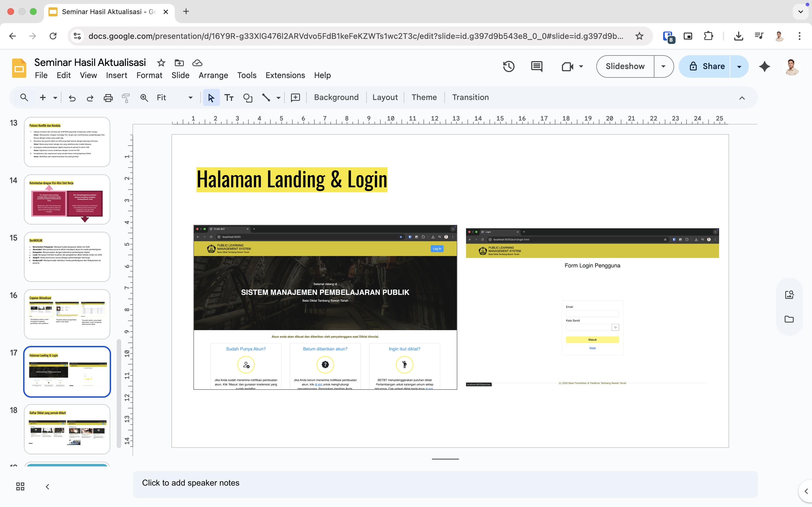Expand the Share options arrow
The width and height of the screenshot is (812, 507).
click(x=739, y=66)
